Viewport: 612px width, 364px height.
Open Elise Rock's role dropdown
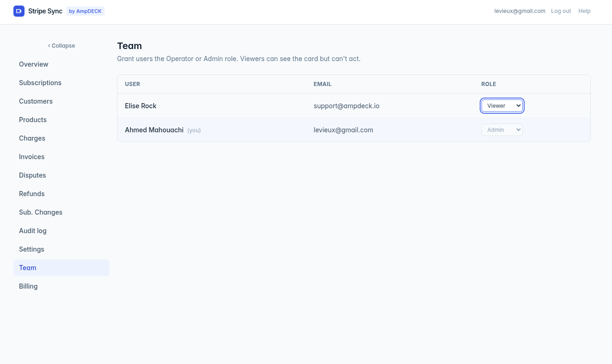pyautogui.click(x=502, y=106)
